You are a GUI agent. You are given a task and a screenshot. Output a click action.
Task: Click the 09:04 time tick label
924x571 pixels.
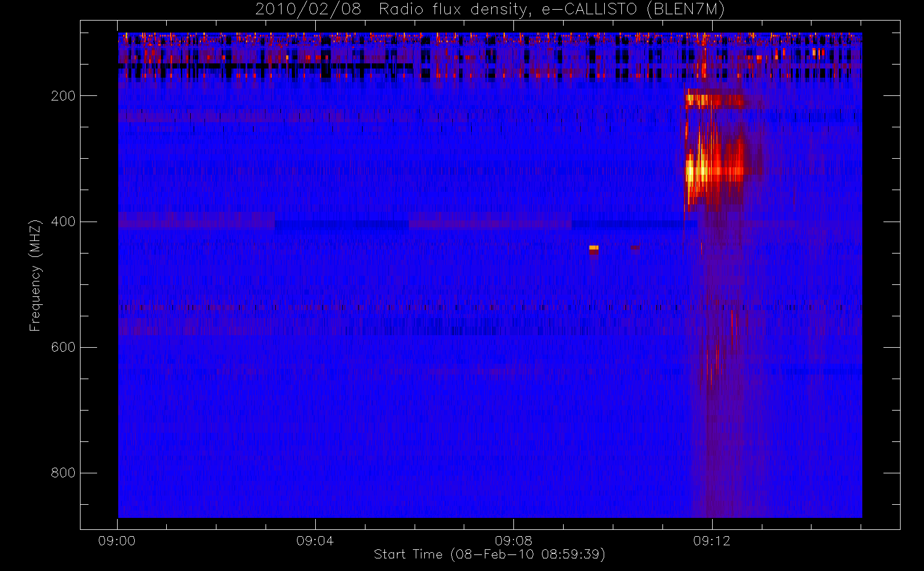pos(315,541)
